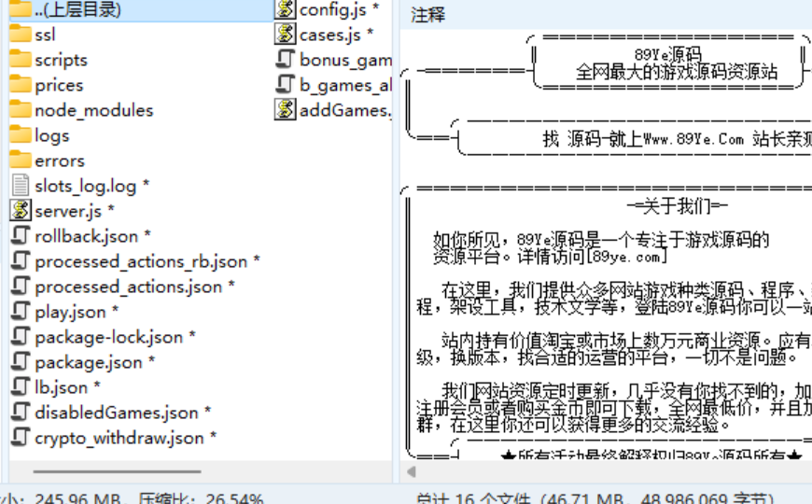The image size is (812, 504).
Task: Click the addGames script file icon
Action: coord(285,110)
